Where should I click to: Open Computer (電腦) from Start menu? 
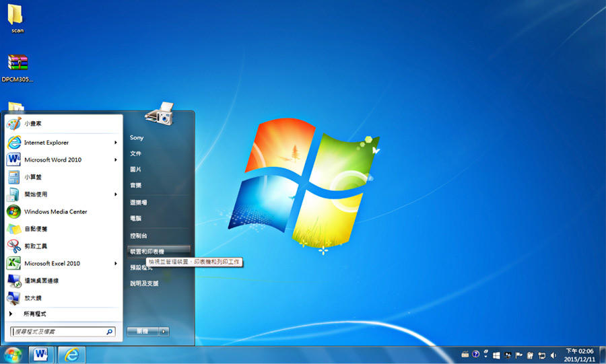click(158, 219)
